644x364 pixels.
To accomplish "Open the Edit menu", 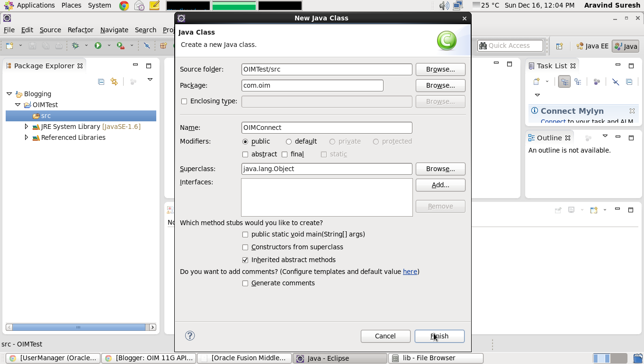I will click(27, 30).
